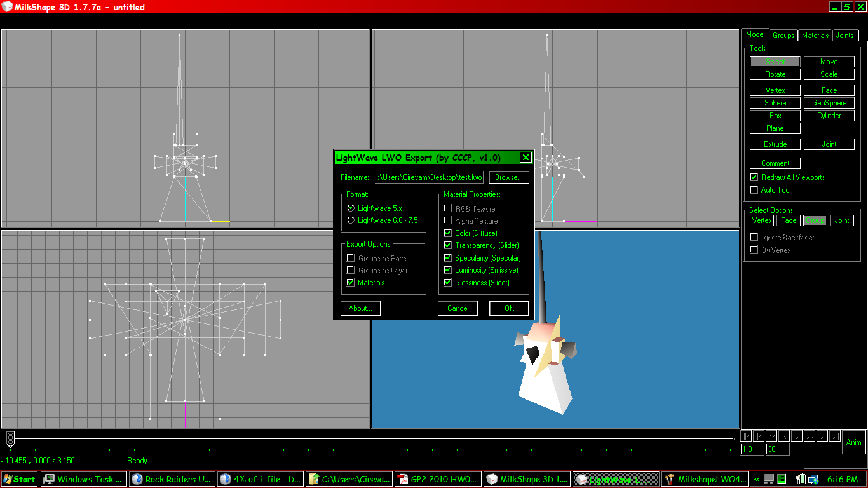Choose the Scale tool
Screen dimensions: 868x488
tap(829, 74)
